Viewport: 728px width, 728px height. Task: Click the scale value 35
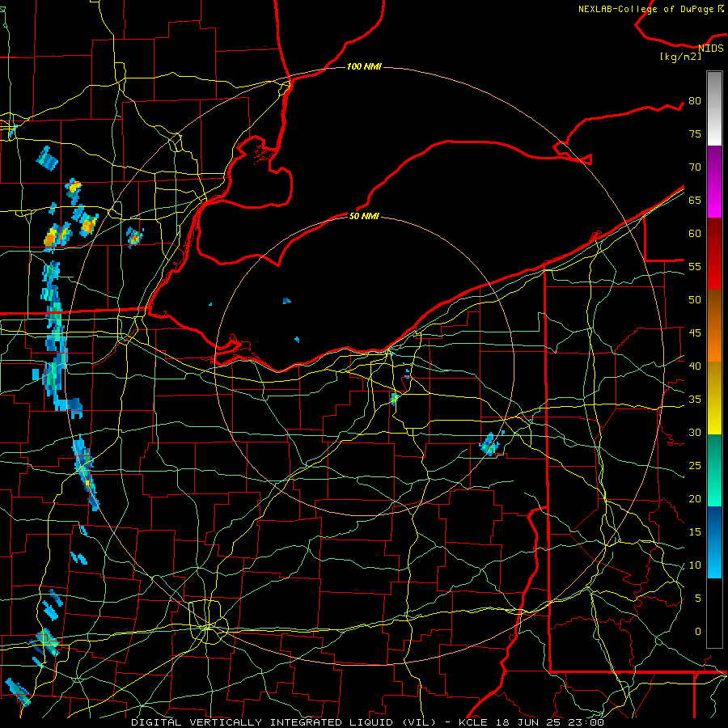point(695,400)
